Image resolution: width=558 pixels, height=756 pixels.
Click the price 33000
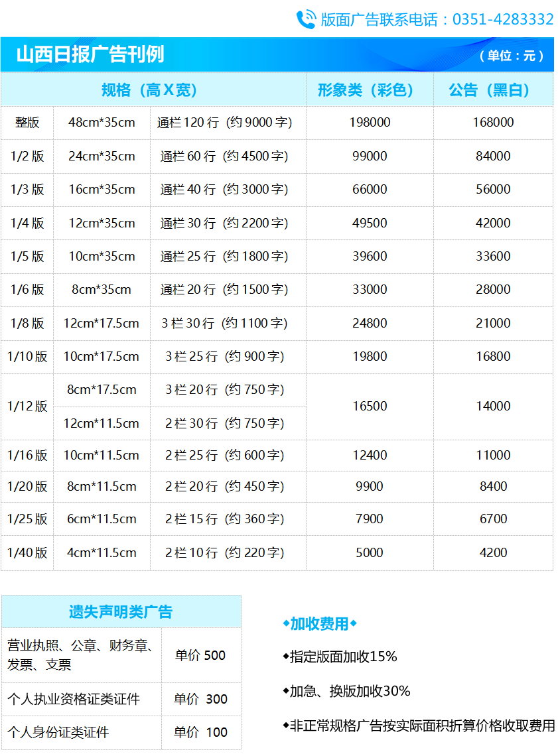370,290
